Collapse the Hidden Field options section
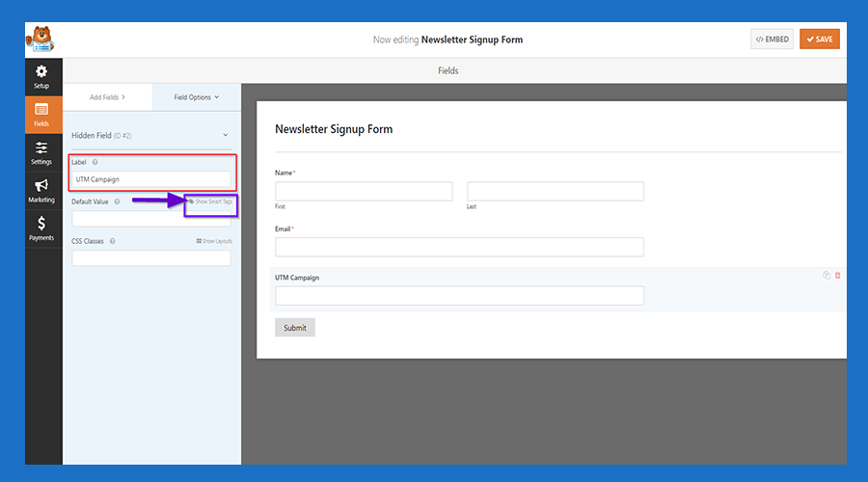This screenshot has width=868, height=482. [225, 136]
